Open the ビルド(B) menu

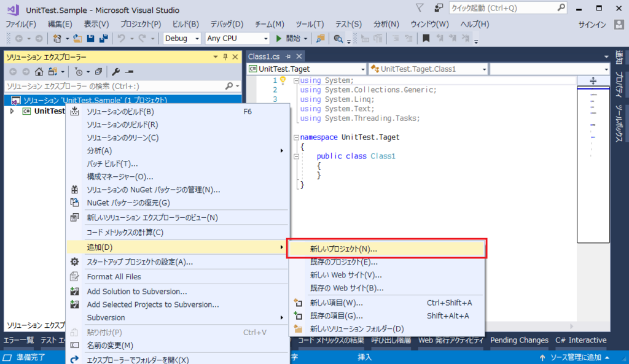click(x=186, y=24)
